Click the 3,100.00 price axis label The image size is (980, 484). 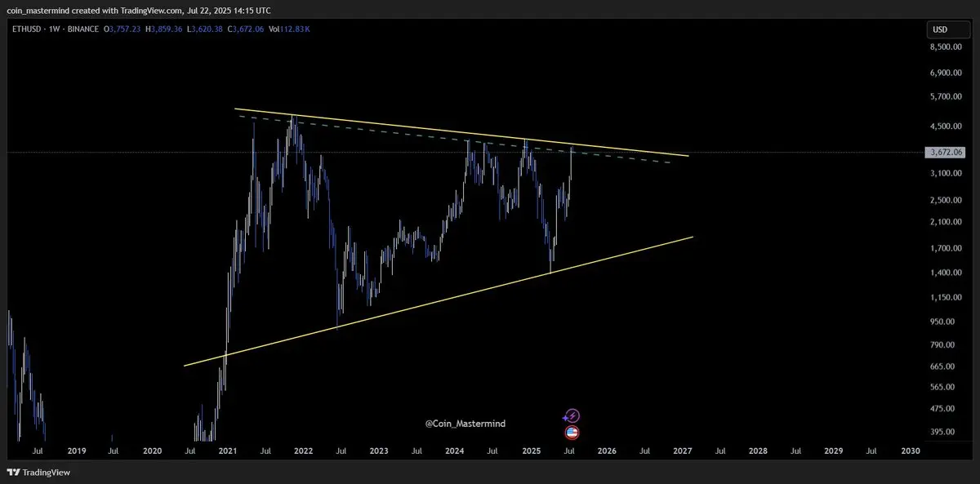tap(946, 173)
